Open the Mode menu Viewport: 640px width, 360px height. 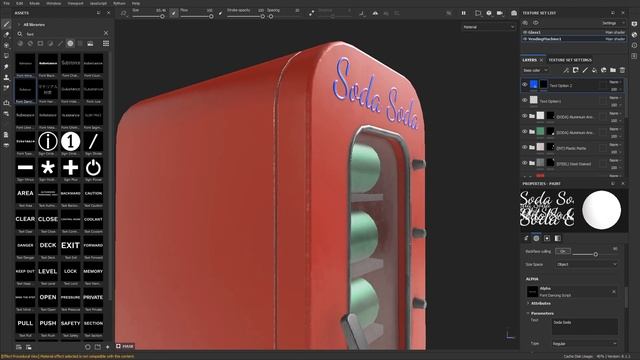[35, 3]
